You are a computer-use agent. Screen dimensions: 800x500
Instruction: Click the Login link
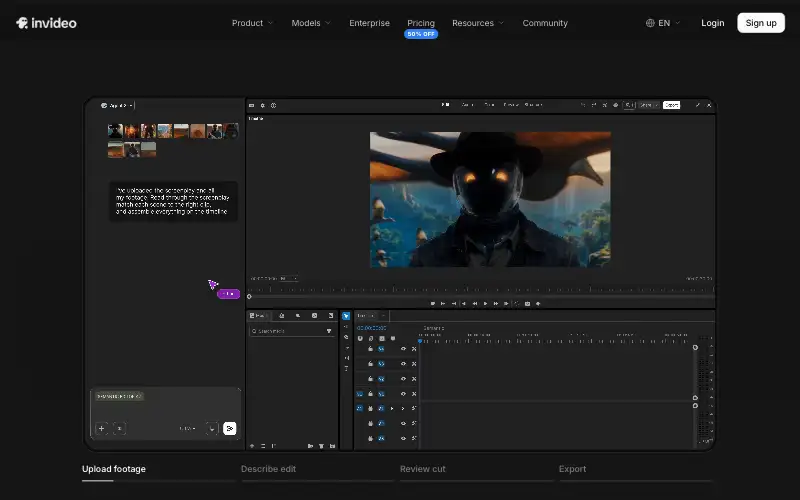coord(712,23)
